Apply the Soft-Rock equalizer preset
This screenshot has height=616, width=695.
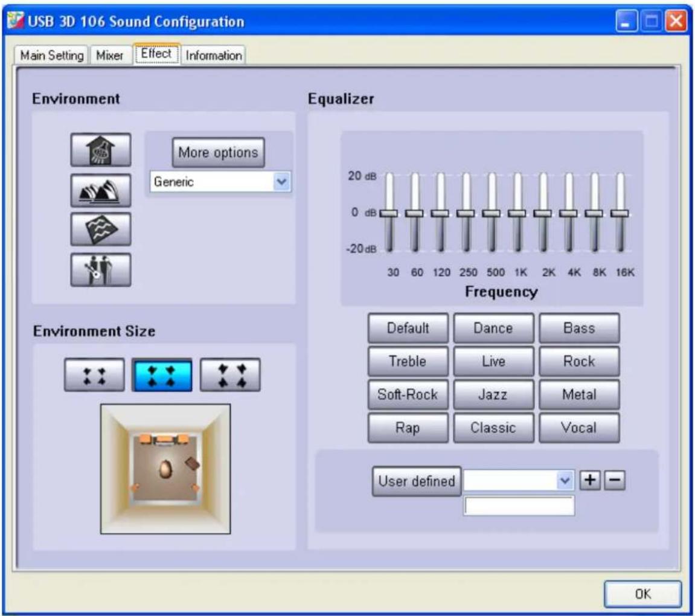pyautogui.click(x=408, y=394)
